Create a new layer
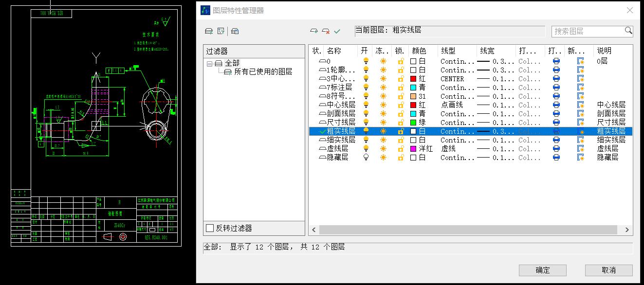Viewport: 644px width, 285px height. click(x=314, y=31)
